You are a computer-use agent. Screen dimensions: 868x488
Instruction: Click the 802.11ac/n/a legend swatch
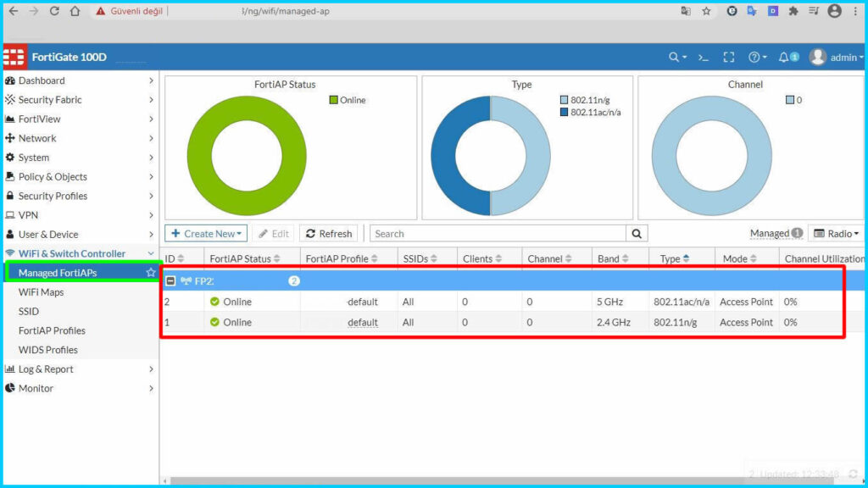point(564,113)
